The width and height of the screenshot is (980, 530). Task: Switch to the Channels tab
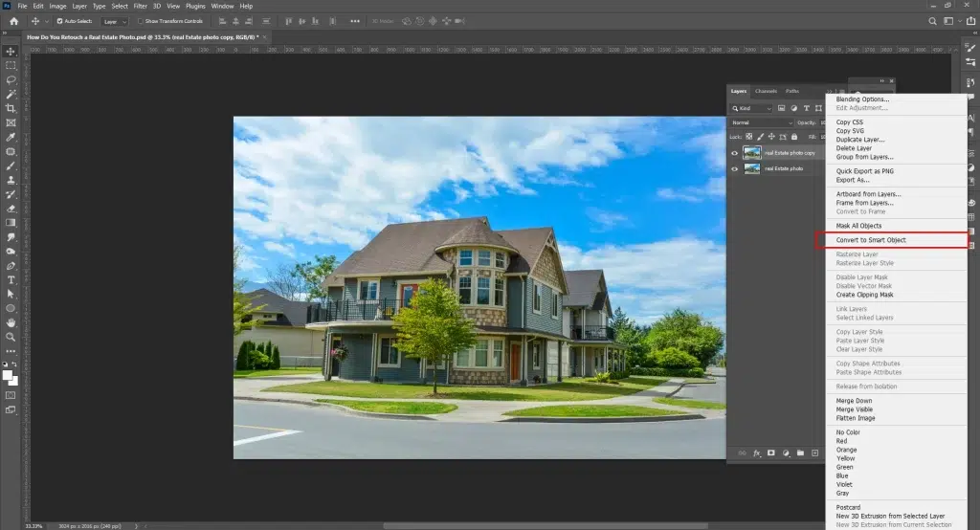click(766, 91)
